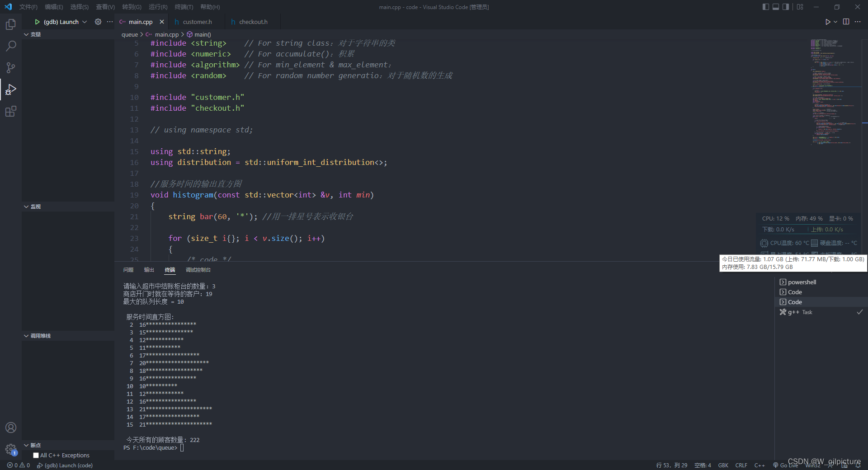Open debug view more actions ellipsis
This screenshot has width=868, height=470.
[110, 22]
